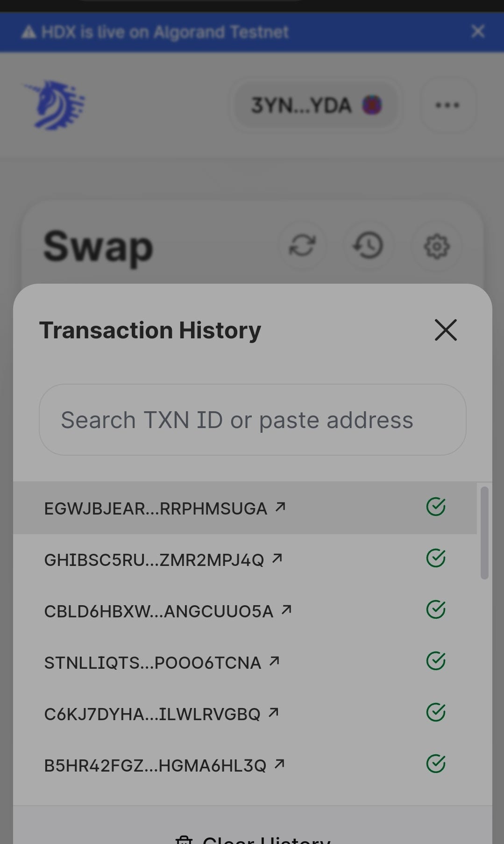
Task: Click the green success check for CBLD6HBXW
Action: (x=436, y=608)
